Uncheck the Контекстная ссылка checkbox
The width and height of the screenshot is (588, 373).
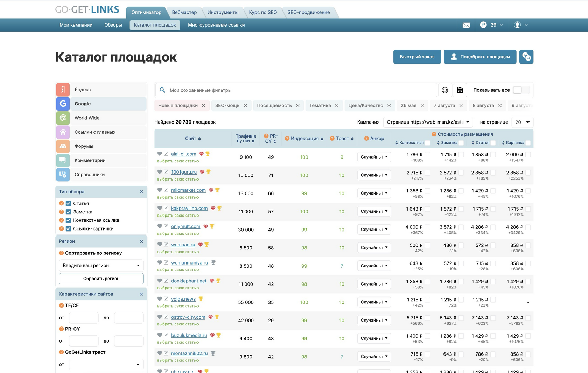(x=69, y=220)
